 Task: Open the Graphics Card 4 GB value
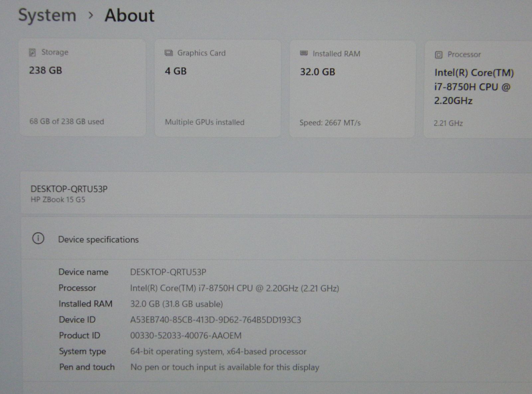click(176, 71)
